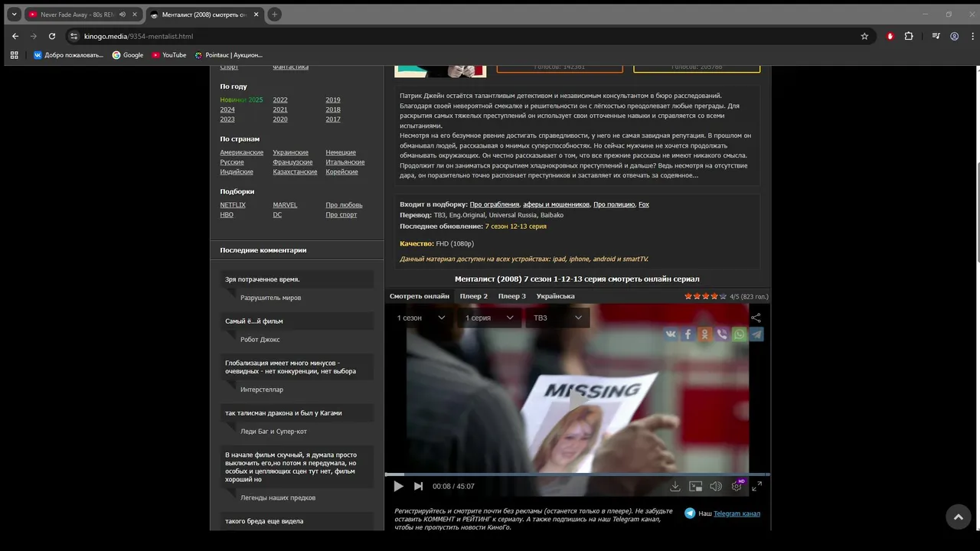
Task: Open the 'Добро пожаловать' VK bookmark
Action: [68, 55]
